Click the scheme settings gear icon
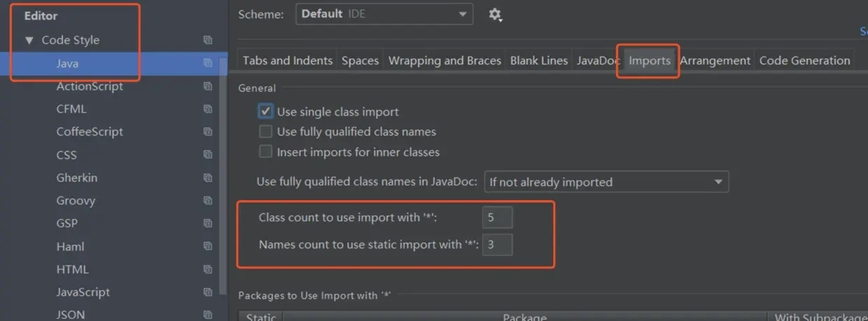Image resolution: width=868 pixels, height=321 pixels. pyautogui.click(x=496, y=15)
